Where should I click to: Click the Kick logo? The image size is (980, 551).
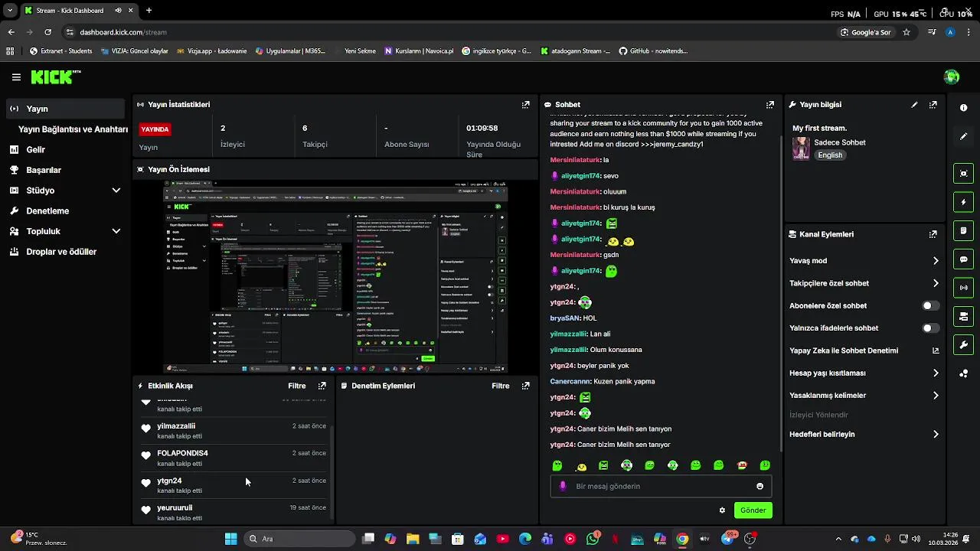[55, 77]
